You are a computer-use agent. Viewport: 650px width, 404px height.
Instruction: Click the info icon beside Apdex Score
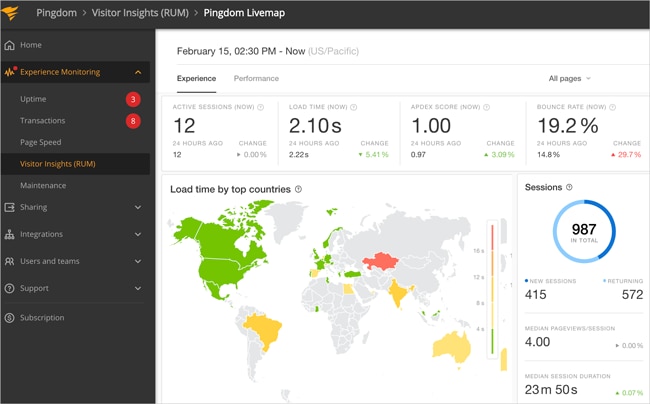point(487,107)
